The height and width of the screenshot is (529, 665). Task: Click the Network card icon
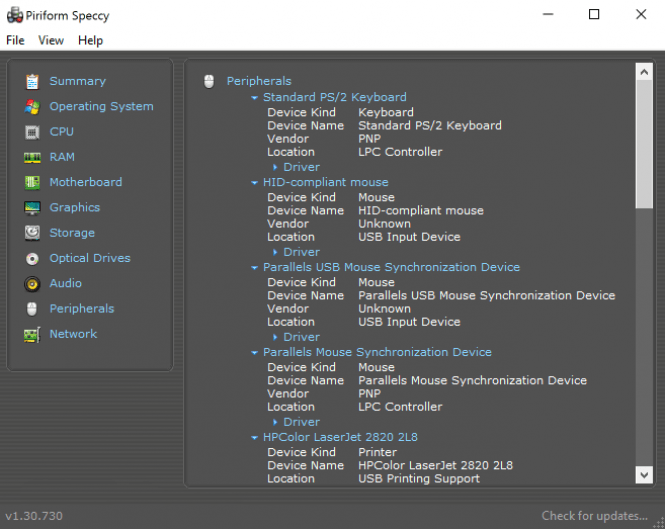pos(32,335)
